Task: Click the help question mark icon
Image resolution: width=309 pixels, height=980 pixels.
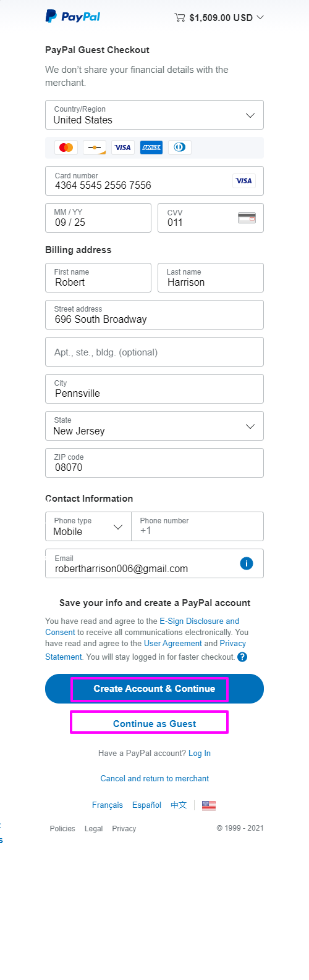Action: point(242,657)
